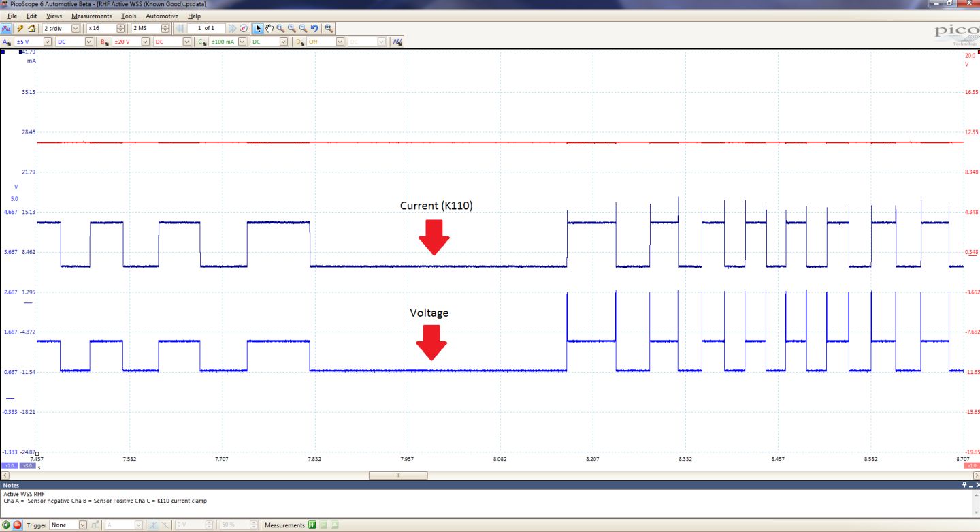
Task: Open the Help menu
Action: (x=194, y=16)
